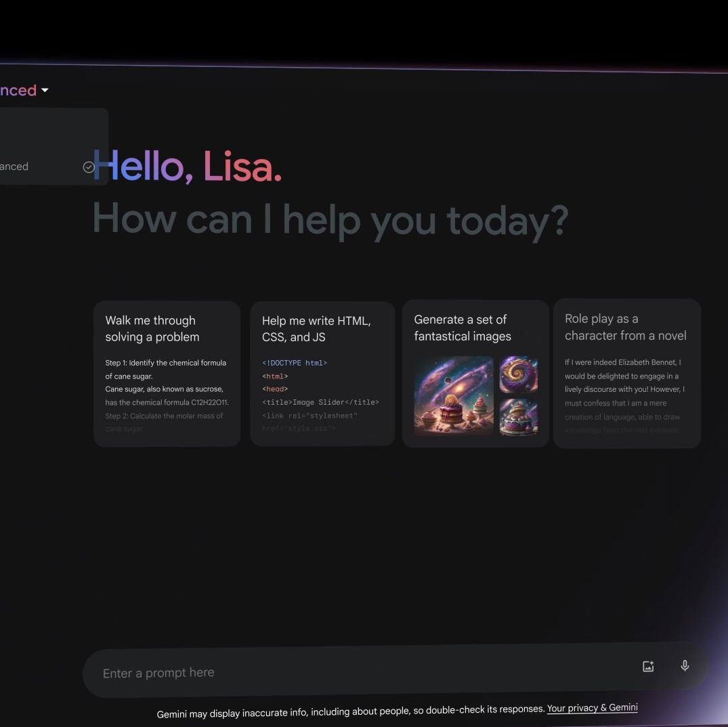This screenshot has width=728, height=727.
Task: Click '<!DOCTYPE html>' code line
Action: 295,363
